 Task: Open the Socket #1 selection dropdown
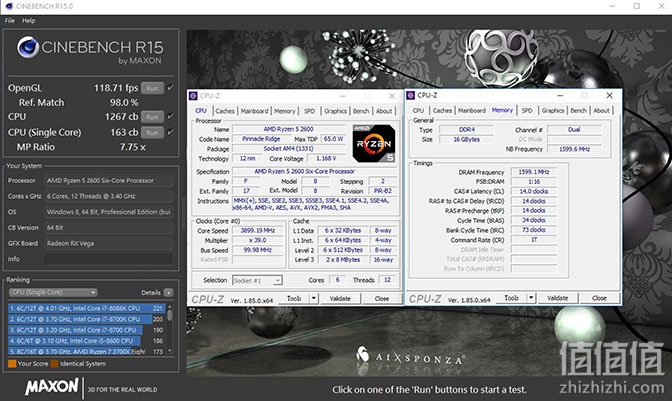(x=257, y=281)
